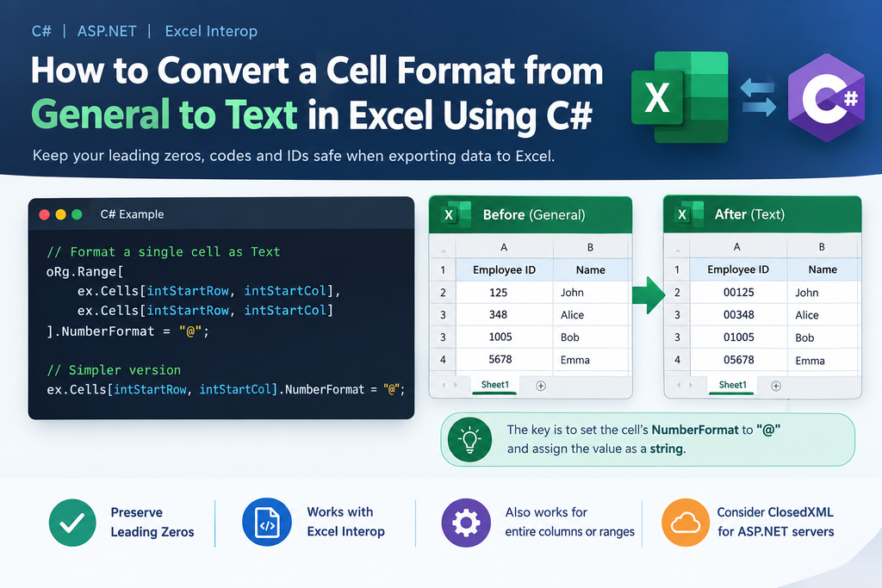Click the Preserve Leading Zeros label
This screenshot has height=588, width=882.
click(152, 523)
